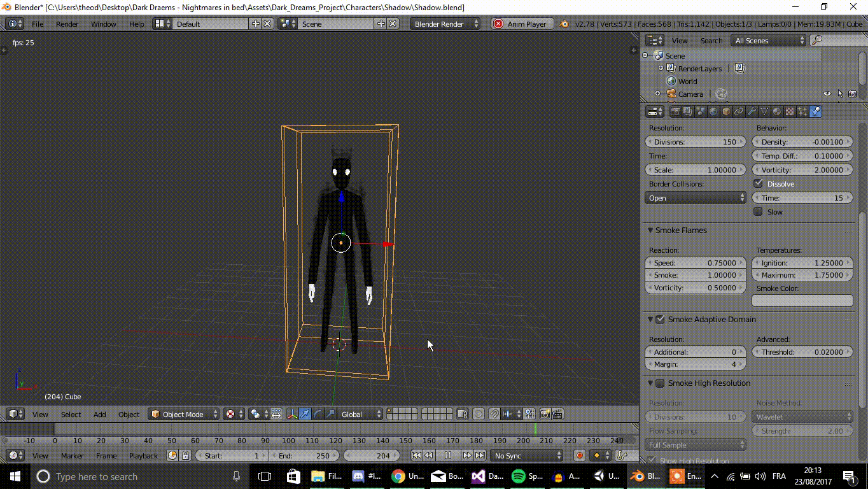Click the OpenGL render image camera icon
The width and height of the screenshot is (868, 489).
point(545,415)
